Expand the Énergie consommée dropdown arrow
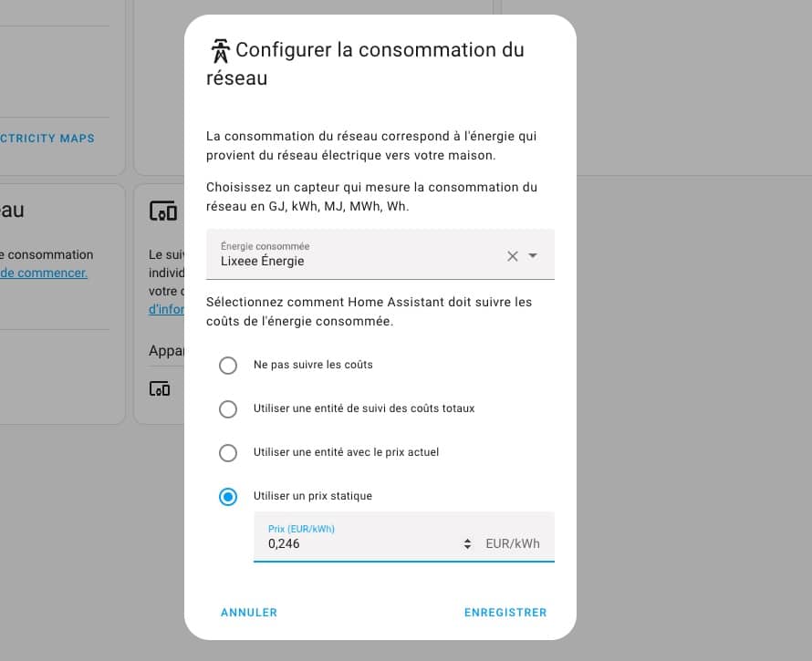The width and height of the screenshot is (812, 661). [532, 255]
